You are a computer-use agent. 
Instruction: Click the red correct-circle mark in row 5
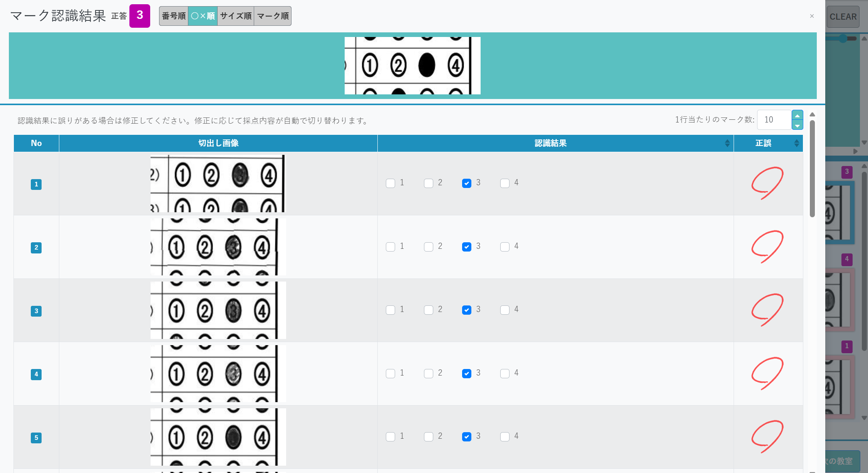(x=767, y=436)
